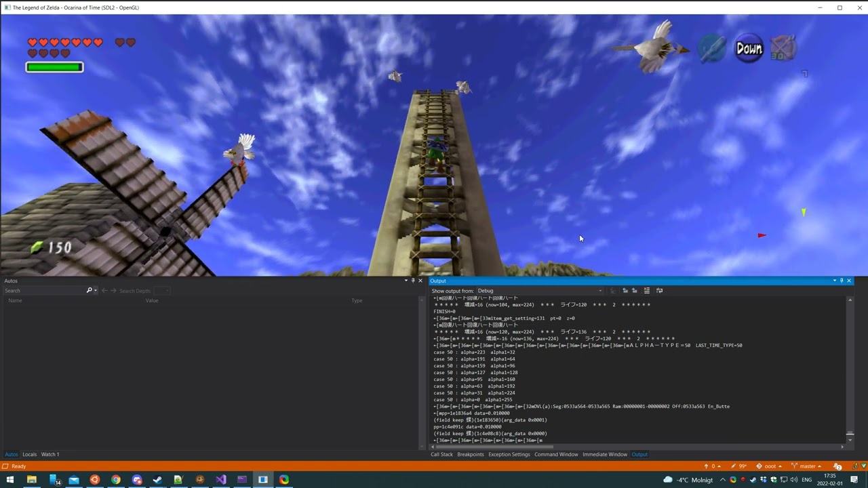Click the active game window taskbar icon
This screenshot has height=488, width=868.
coord(262,480)
